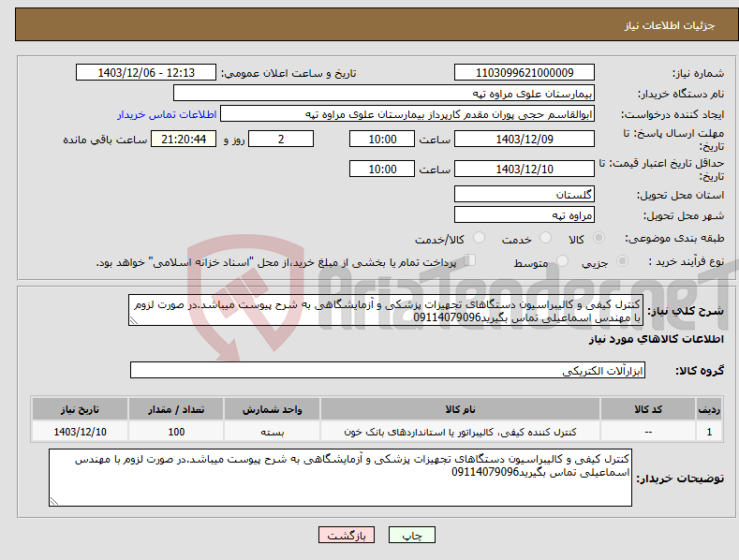
Task: Click the کد کالا column header
Action: point(648,409)
